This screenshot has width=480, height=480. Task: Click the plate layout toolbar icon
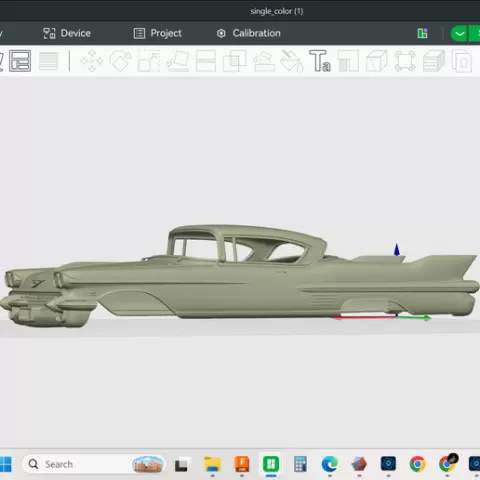(x=20, y=61)
